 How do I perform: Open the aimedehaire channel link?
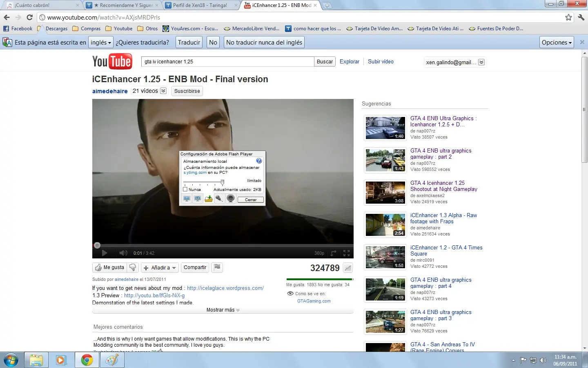[110, 91]
